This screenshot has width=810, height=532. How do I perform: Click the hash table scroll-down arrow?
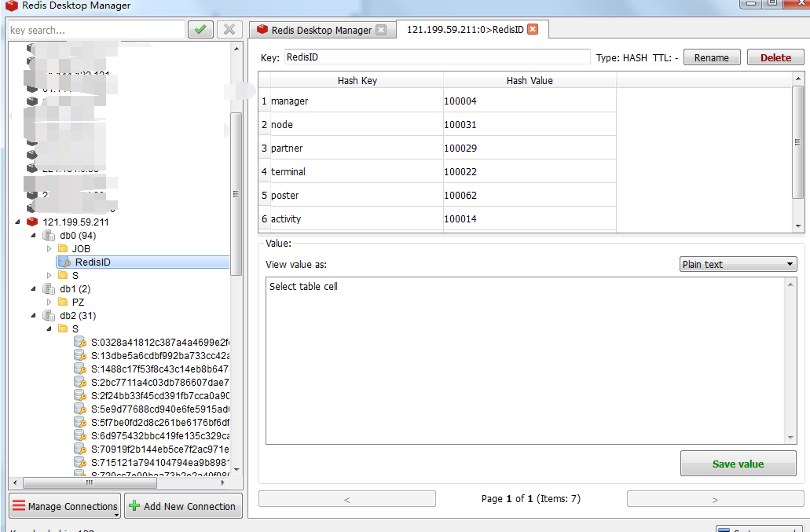(798, 226)
